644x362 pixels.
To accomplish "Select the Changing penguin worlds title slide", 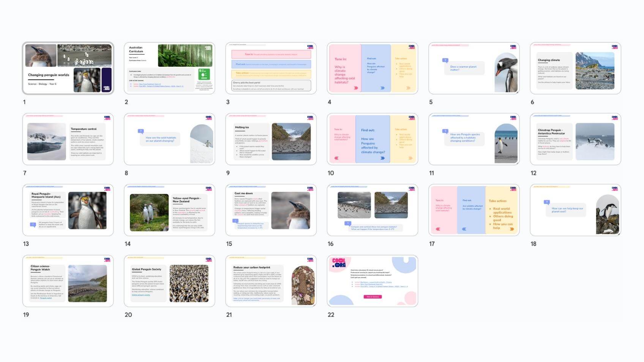I will [68, 68].
